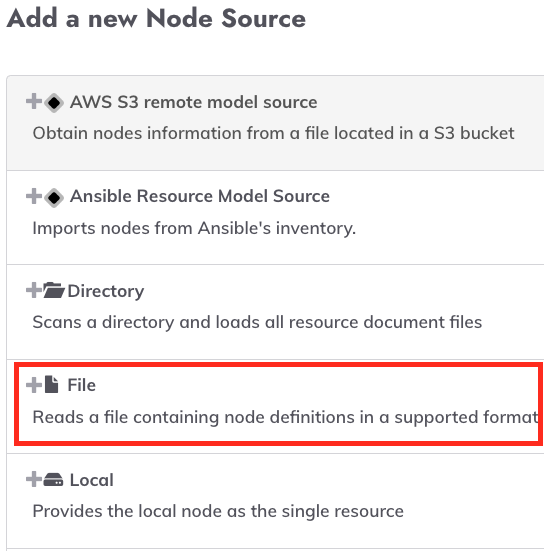Click the Local hard drive icon

[x=53, y=480]
